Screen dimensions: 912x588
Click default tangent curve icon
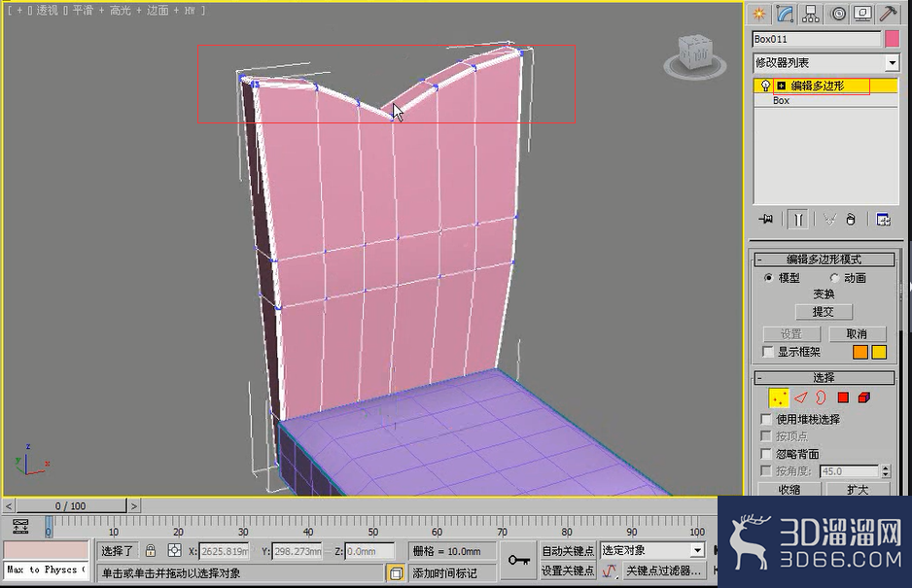609,571
